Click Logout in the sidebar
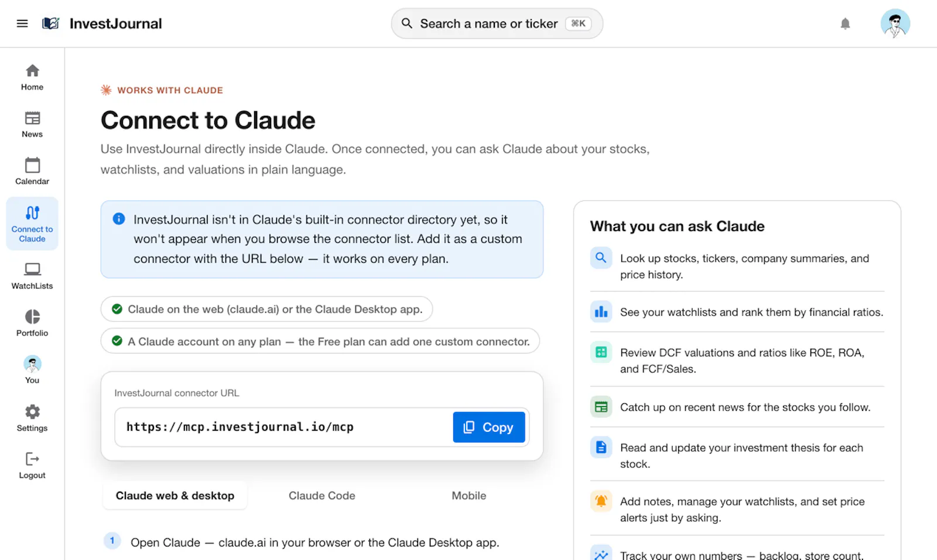 (x=32, y=466)
